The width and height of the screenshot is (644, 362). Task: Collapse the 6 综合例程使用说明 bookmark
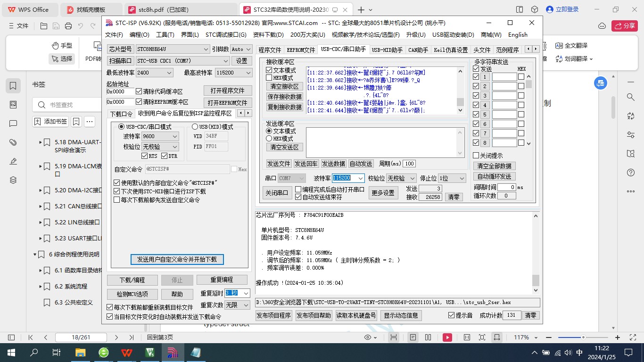[35, 255]
